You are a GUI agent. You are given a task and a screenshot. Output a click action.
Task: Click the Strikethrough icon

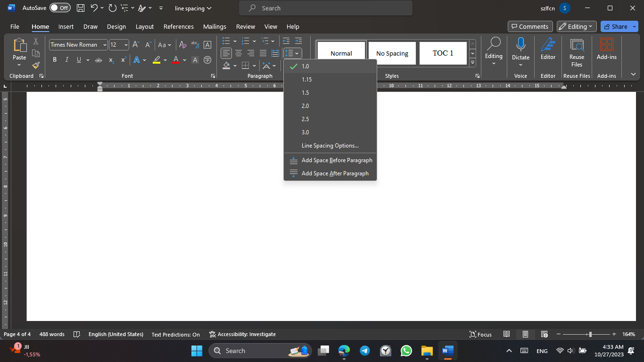click(x=99, y=60)
